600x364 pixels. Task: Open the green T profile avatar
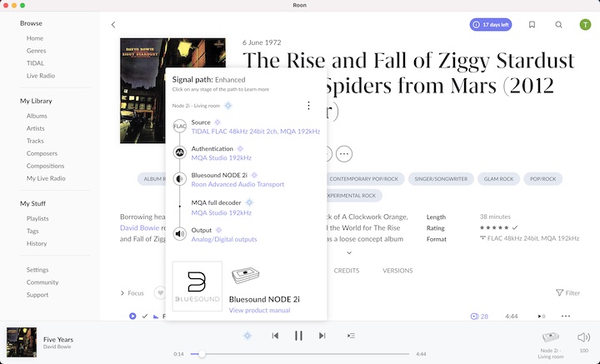pyautogui.click(x=585, y=24)
